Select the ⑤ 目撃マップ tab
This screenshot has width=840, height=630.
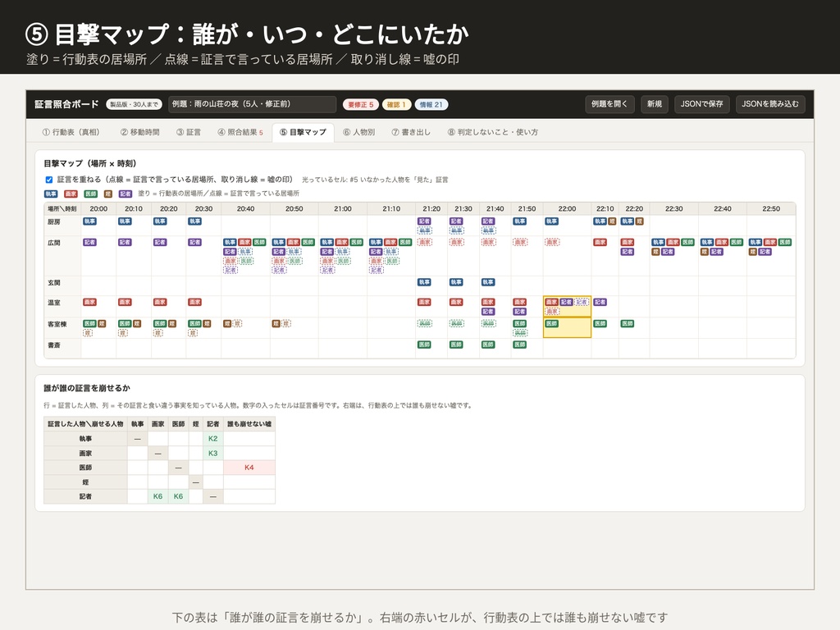303,132
